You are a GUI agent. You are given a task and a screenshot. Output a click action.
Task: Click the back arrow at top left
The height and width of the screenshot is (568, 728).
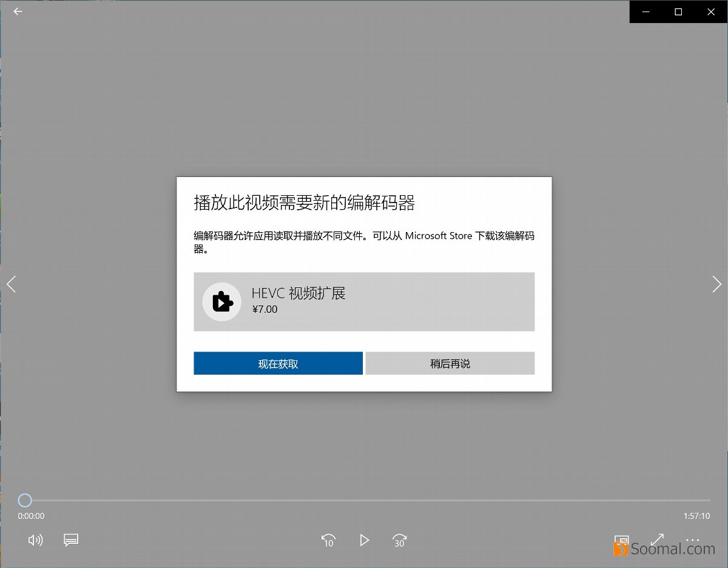tap(17, 12)
